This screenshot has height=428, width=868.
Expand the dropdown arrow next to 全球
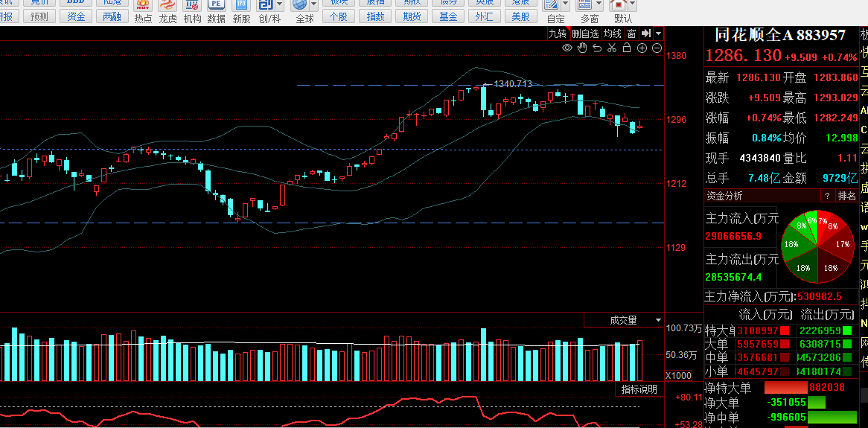315,5
